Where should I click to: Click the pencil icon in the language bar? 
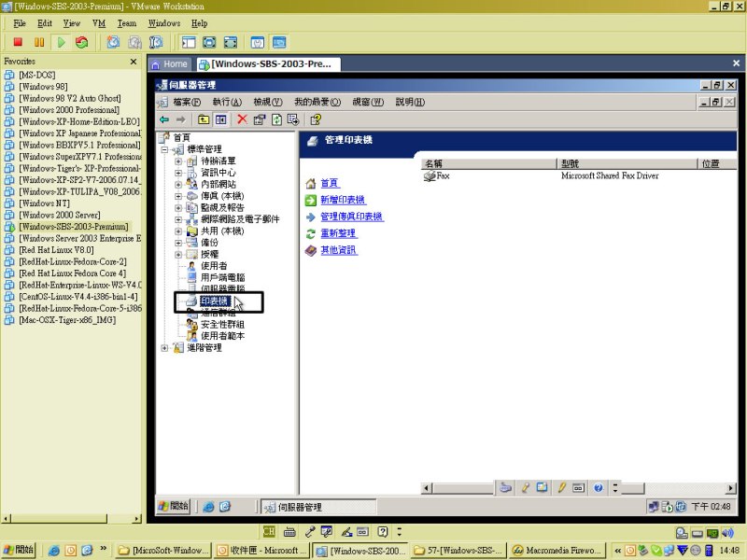(x=562, y=487)
